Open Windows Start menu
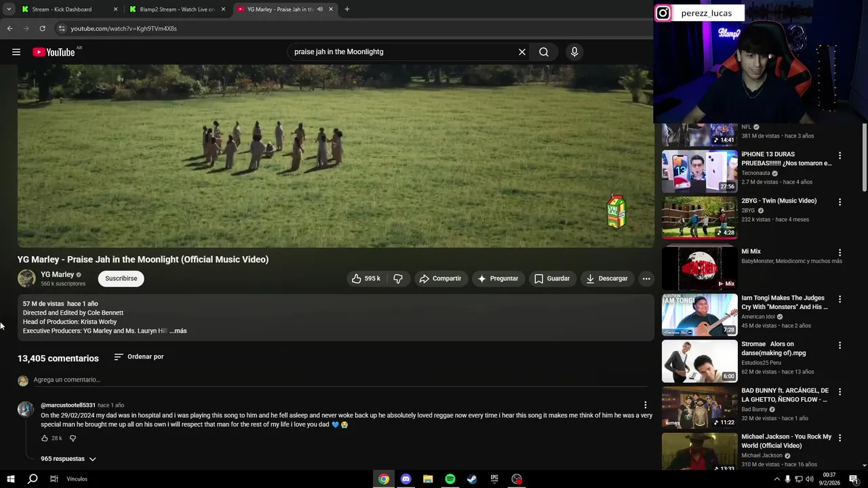868x488 pixels. point(11,479)
